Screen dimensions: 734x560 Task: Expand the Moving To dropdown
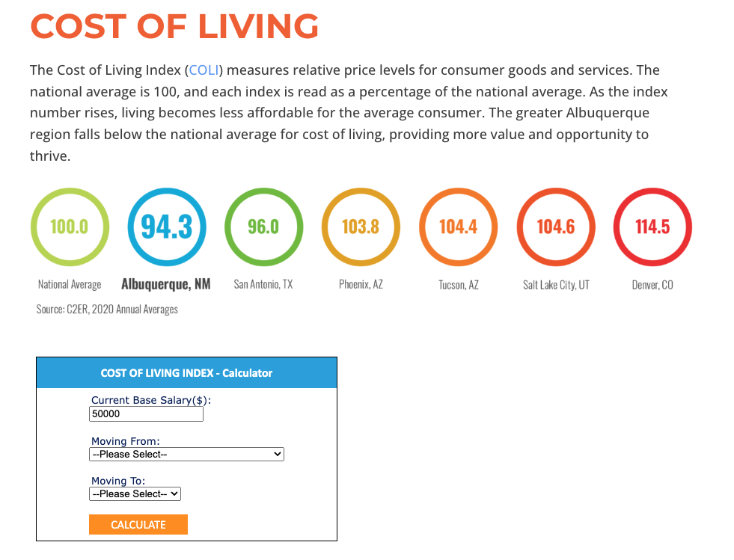[x=135, y=494]
